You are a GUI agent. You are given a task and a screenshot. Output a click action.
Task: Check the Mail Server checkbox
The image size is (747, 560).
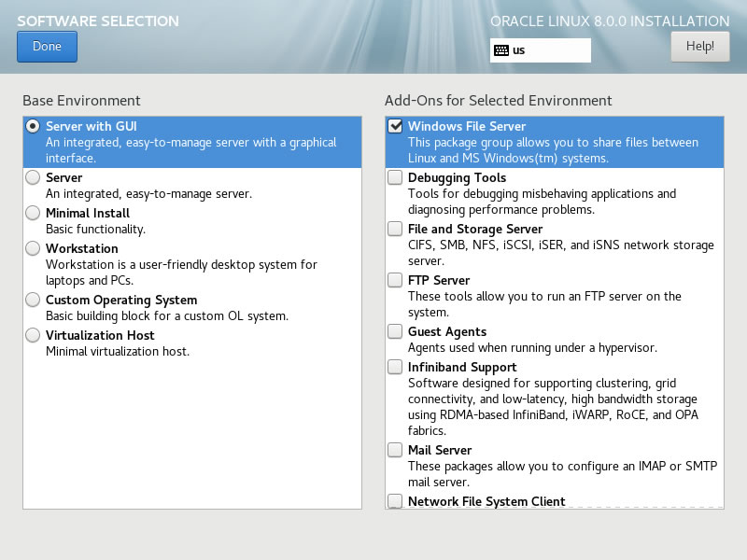tap(395, 450)
